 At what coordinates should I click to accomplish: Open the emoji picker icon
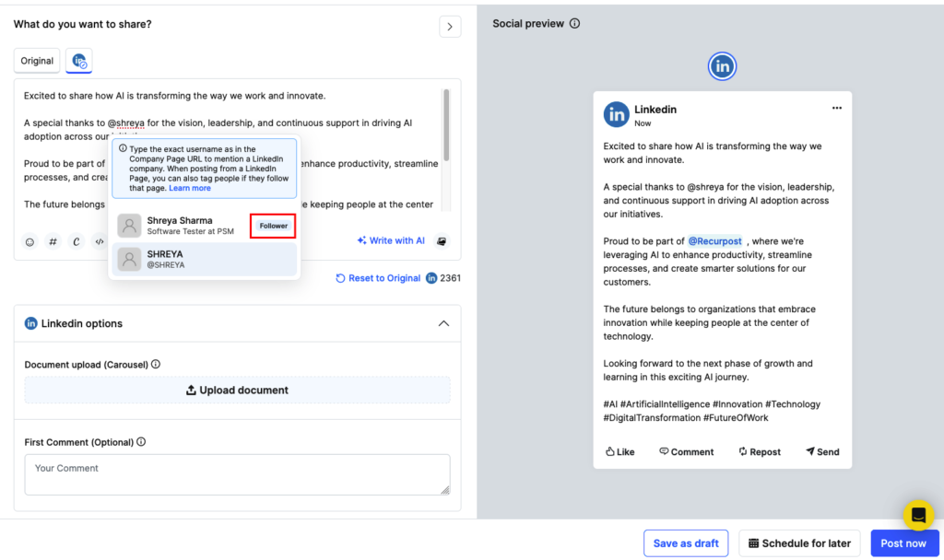click(29, 242)
